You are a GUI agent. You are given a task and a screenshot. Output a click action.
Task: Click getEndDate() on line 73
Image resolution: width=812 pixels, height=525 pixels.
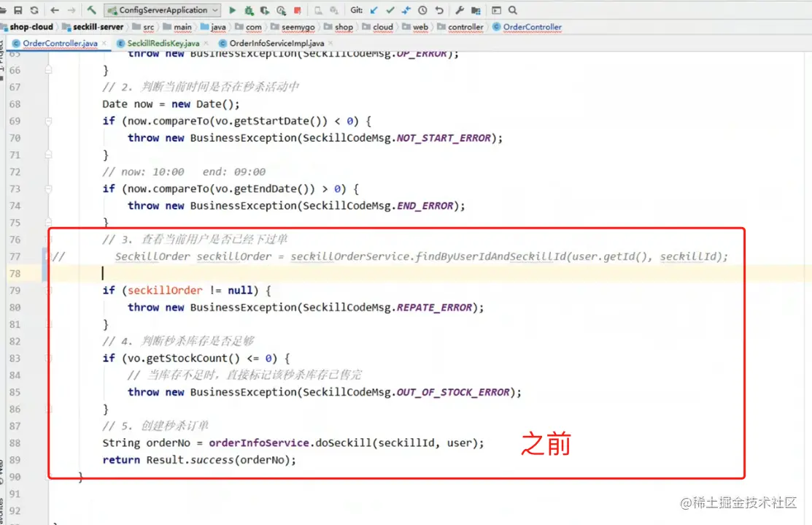tap(271, 189)
